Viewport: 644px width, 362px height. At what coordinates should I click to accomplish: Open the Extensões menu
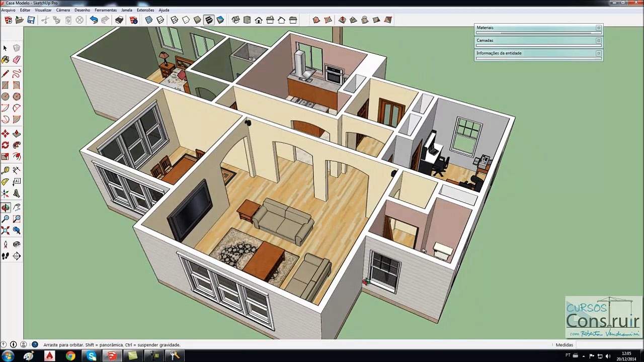pos(145,10)
